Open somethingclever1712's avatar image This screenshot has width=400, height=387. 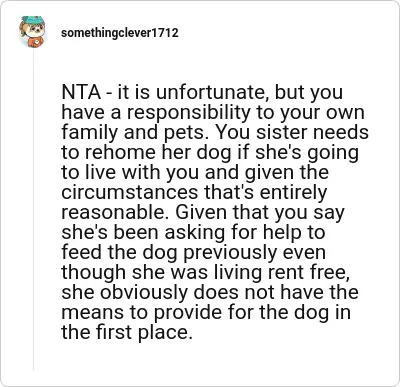point(33,32)
